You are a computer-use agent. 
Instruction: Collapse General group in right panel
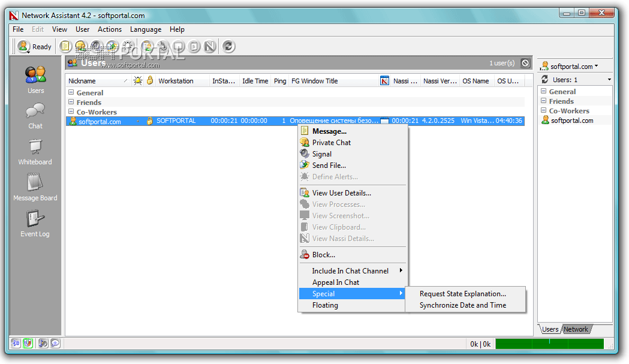(x=544, y=91)
